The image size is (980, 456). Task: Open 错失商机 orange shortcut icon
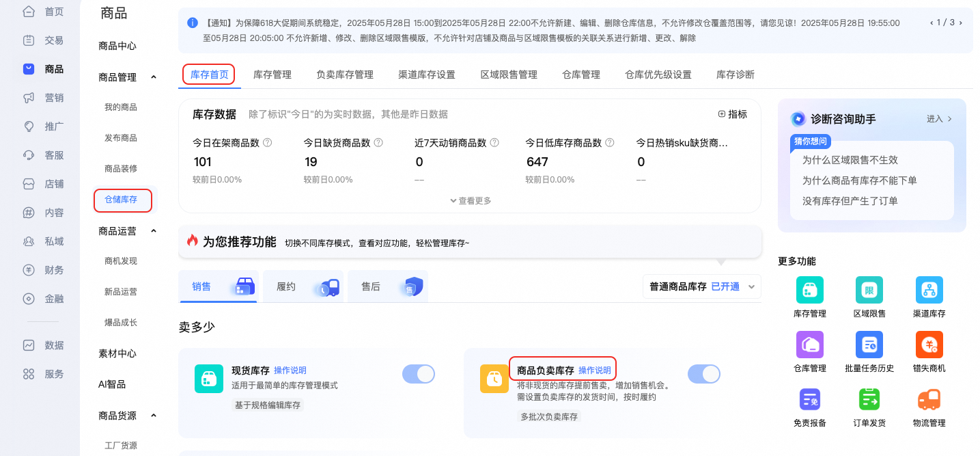pos(929,345)
